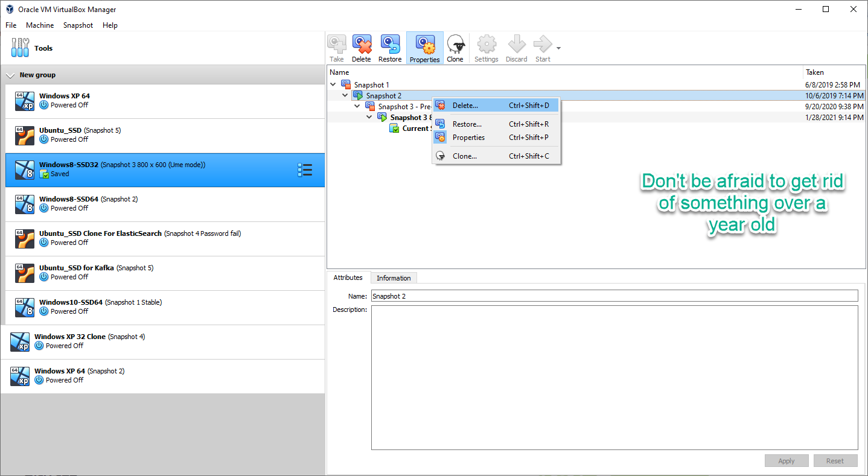The width and height of the screenshot is (868, 476).
Task: Click the Take snapshot toolbar icon
Action: (337, 45)
